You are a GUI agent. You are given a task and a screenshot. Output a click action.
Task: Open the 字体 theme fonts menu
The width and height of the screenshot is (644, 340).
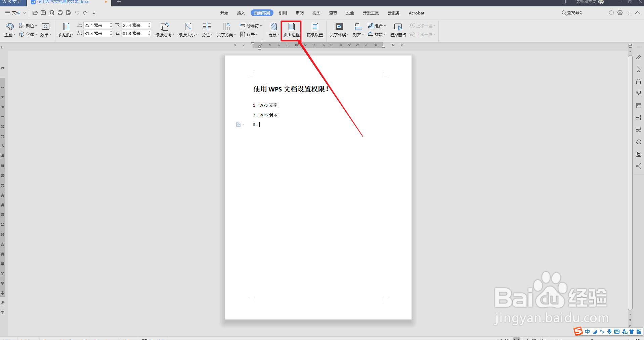(x=28, y=34)
